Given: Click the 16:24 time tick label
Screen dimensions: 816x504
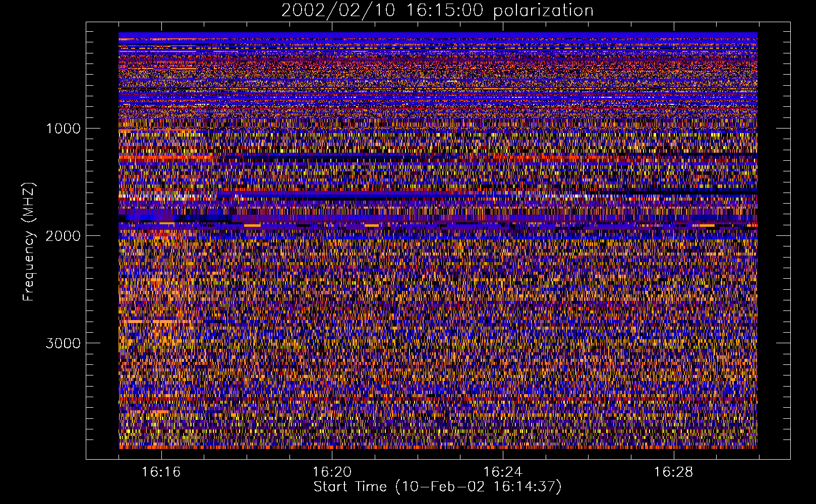Looking at the screenshot, I should [x=503, y=472].
